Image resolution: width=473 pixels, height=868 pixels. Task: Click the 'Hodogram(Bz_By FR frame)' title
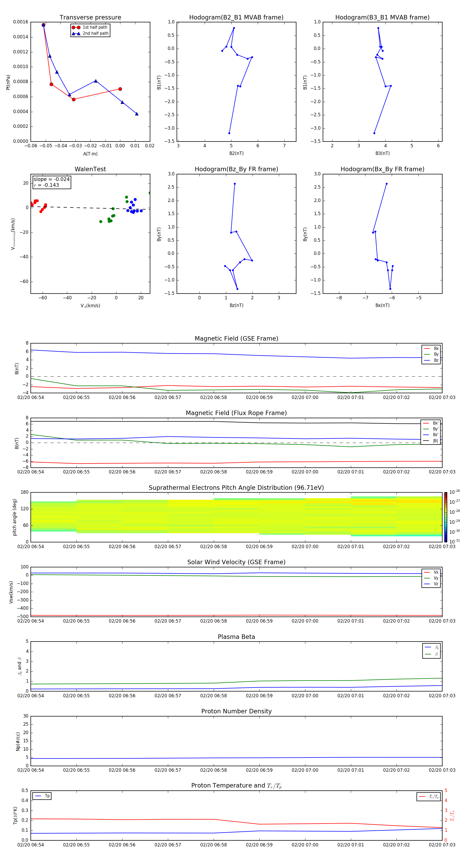236,169
